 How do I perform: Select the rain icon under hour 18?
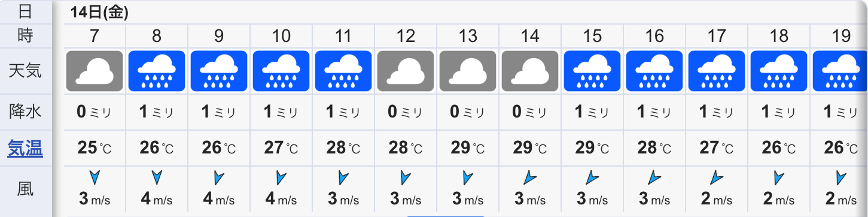(x=779, y=71)
